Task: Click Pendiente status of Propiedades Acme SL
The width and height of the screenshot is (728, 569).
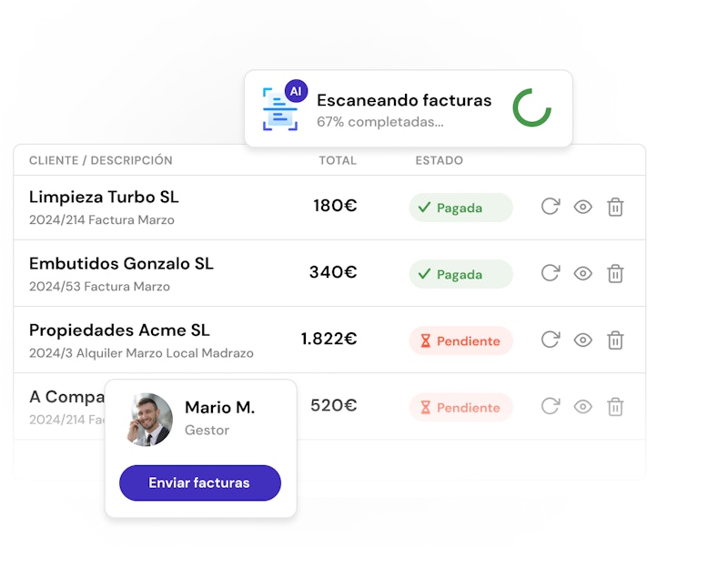Action: click(x=460, y=340)
